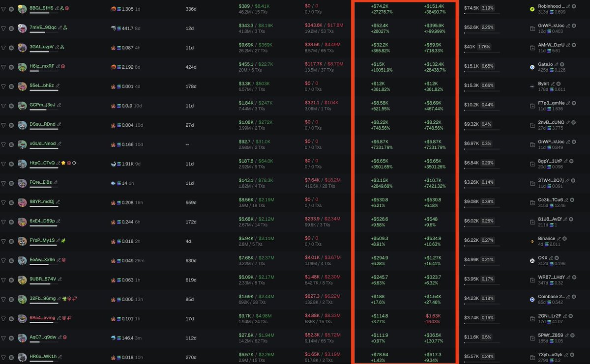This screenshot has width=590, height=364.
Task: Click the pencil edit icon beside 7mVE...9Qqc
Action: point(60,28)
